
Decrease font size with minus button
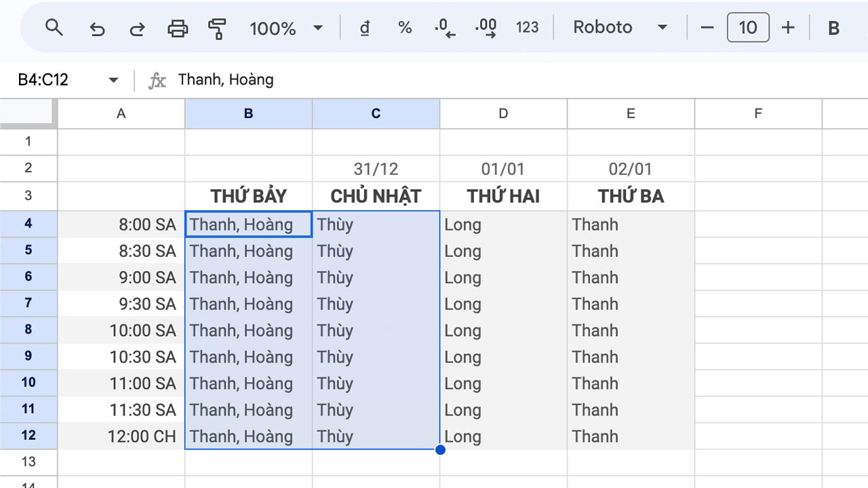tap(707, 28)
